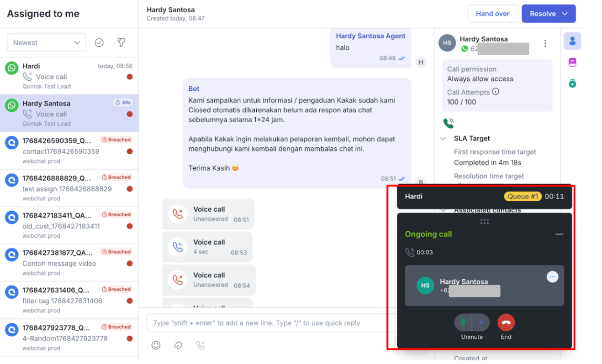Select the Hardi voice call conversation
602x364 pixels.
click(69, 76)
